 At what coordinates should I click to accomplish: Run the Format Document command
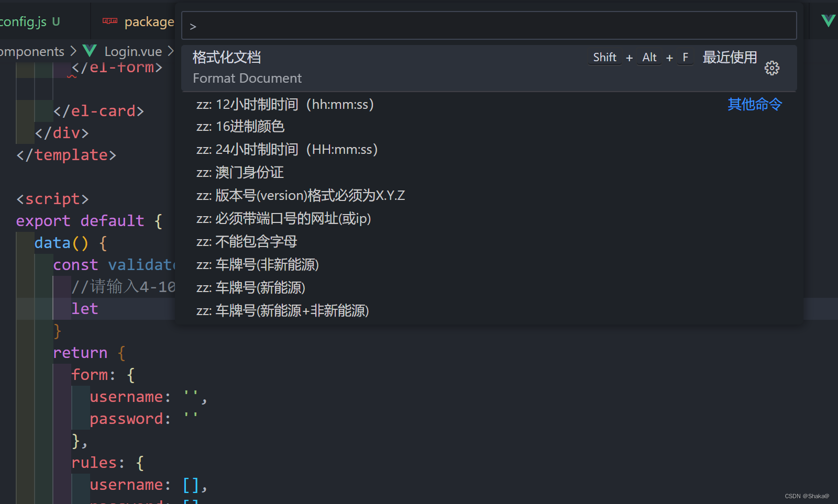coord(489,68)
